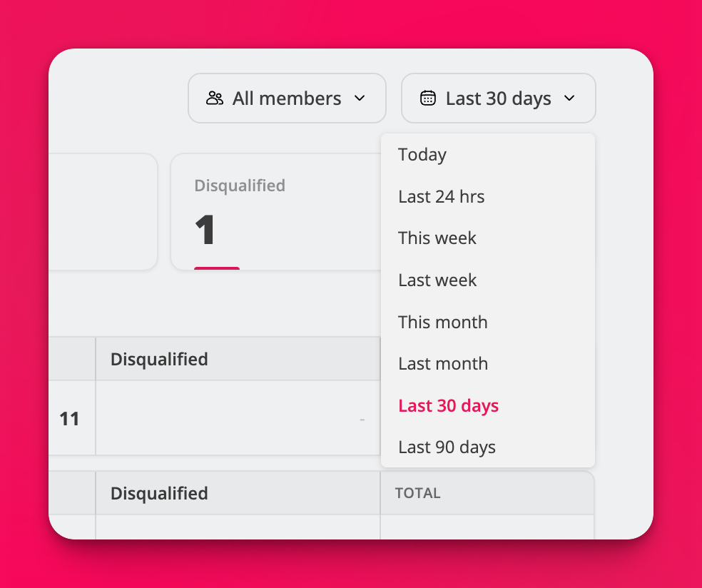Choose This month from the list
The width and height of the screenshot is (702, 588).
(443, 322)
